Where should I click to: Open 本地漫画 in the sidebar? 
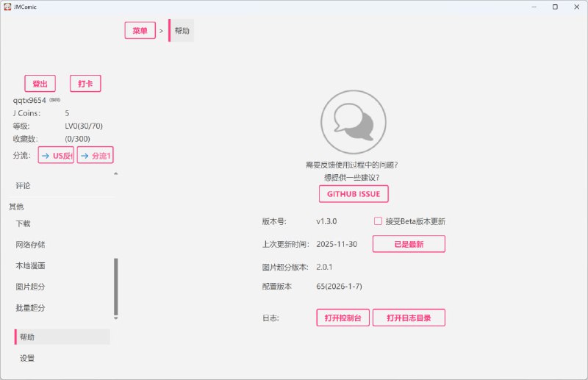tap(30, 265)
